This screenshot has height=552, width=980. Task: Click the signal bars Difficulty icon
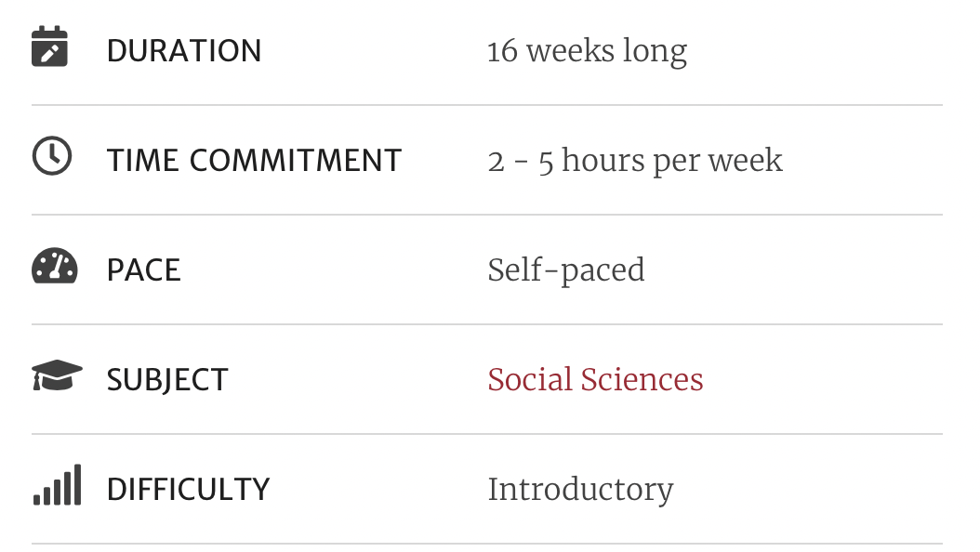(x=57, y=484)
